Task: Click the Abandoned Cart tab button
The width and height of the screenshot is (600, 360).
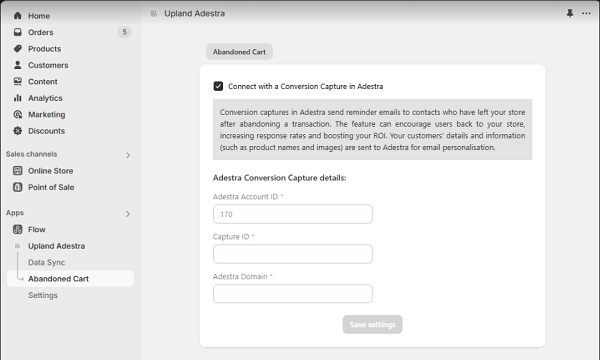Action: [239, 52]
